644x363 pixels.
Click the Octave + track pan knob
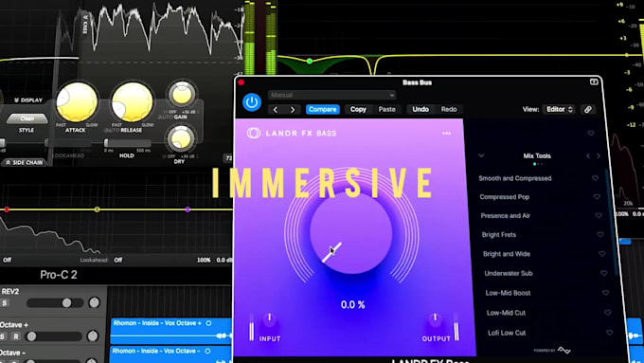coord(93,336)
